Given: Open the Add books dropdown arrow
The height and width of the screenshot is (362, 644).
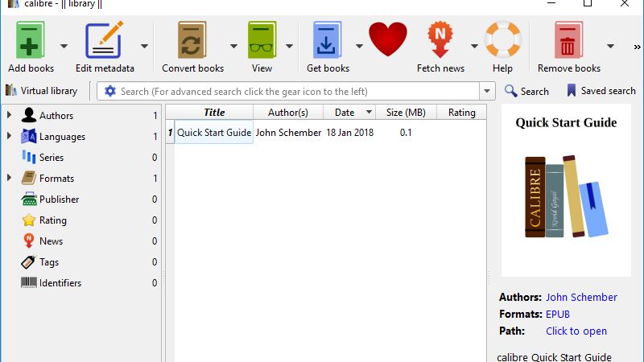Looking at the screenshot, I should [64, 46].
